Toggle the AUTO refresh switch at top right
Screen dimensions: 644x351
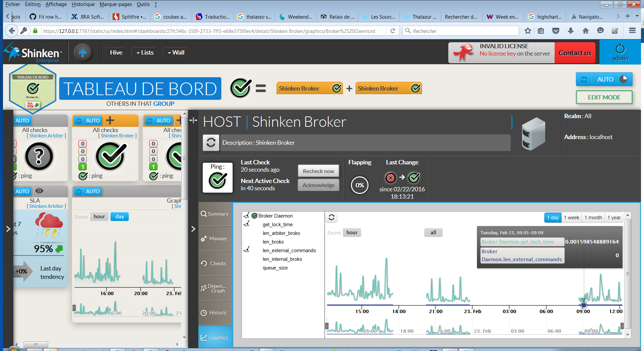click(604, 80)
